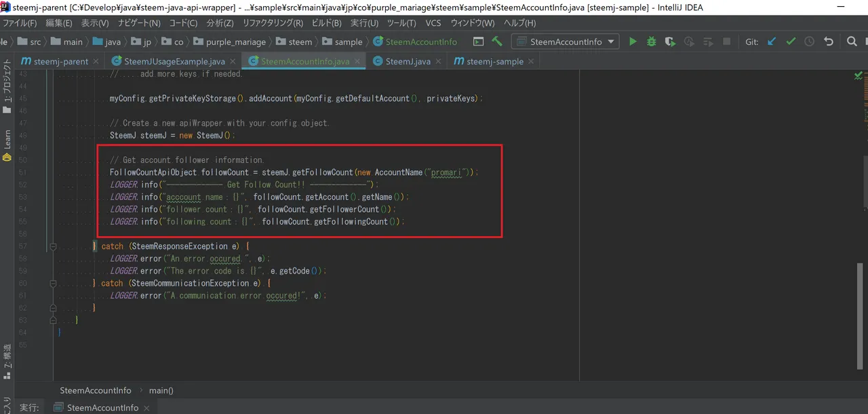
Task: Show Git history with the clock icon
Action: point(809,41)
